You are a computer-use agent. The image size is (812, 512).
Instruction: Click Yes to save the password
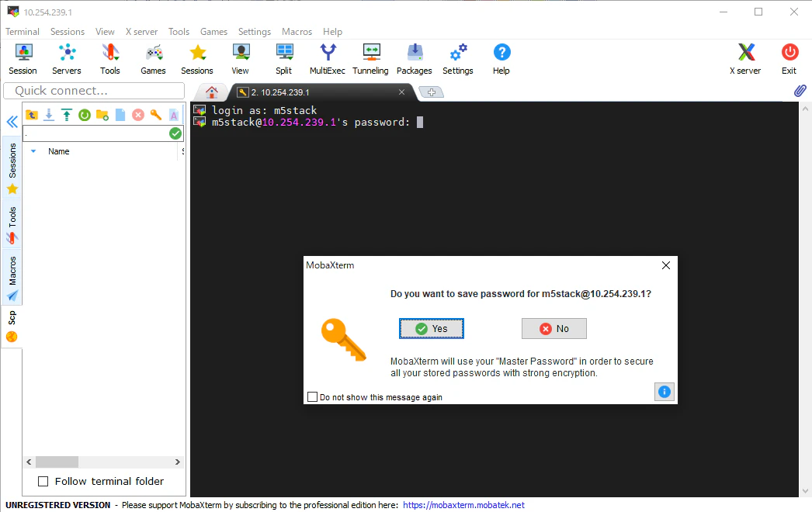tap(432, 329)
